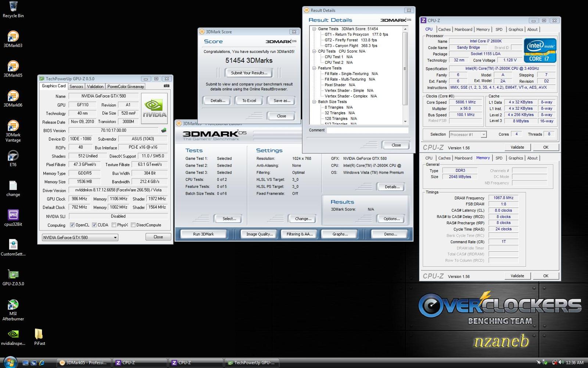Image resolution: width=588 pixels, height=368 pixels.
Task: Click the To Excel button
Action: (x=249, y=100)
